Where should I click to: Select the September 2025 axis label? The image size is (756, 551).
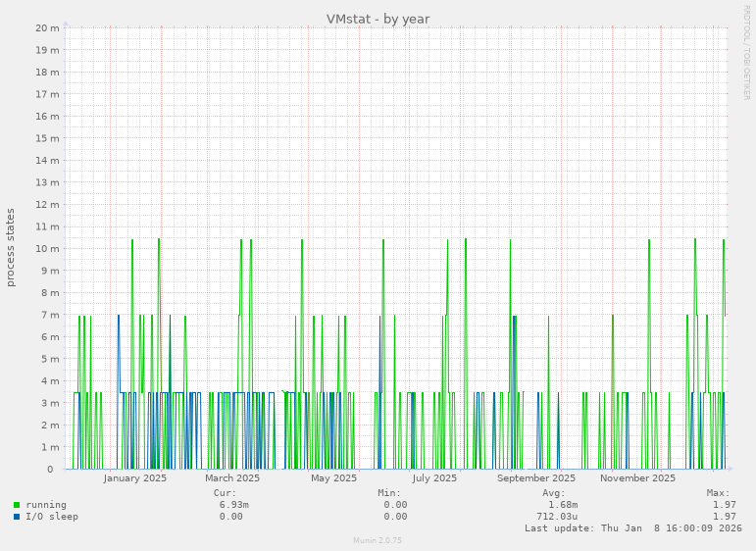536,478
